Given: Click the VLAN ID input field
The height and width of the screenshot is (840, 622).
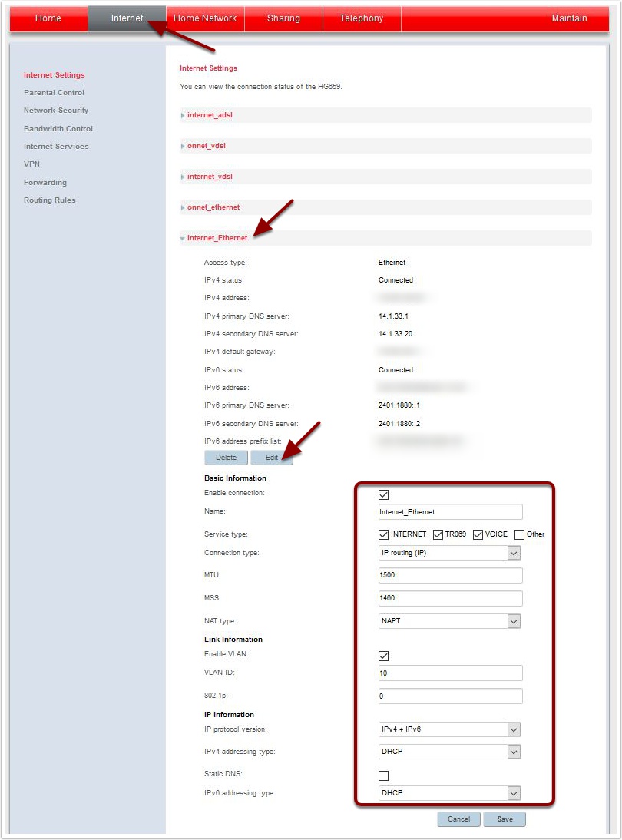Looking at the screenshot, I should click(x=450, y=673).
